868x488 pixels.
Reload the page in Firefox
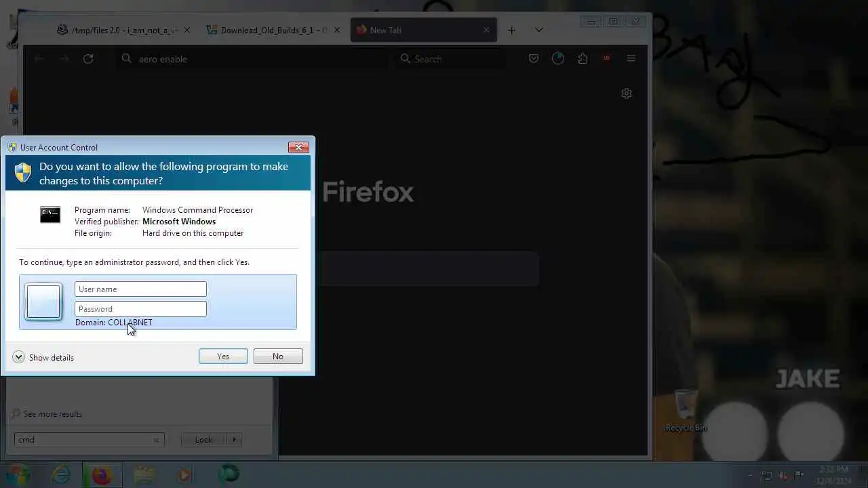(88, 59)
